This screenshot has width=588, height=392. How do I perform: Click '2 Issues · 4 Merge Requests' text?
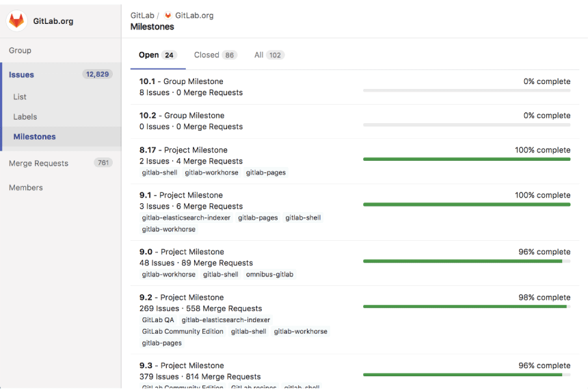pyautogui.click(x=191, y=161)
